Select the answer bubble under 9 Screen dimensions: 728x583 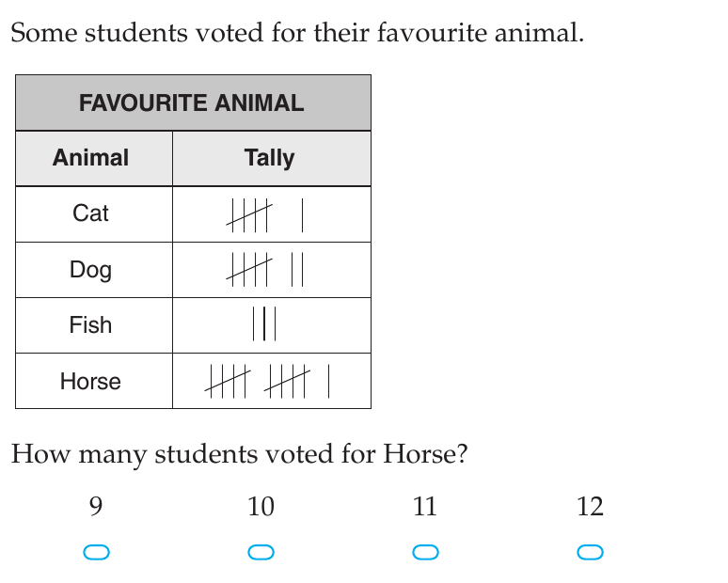pos(96,552)
